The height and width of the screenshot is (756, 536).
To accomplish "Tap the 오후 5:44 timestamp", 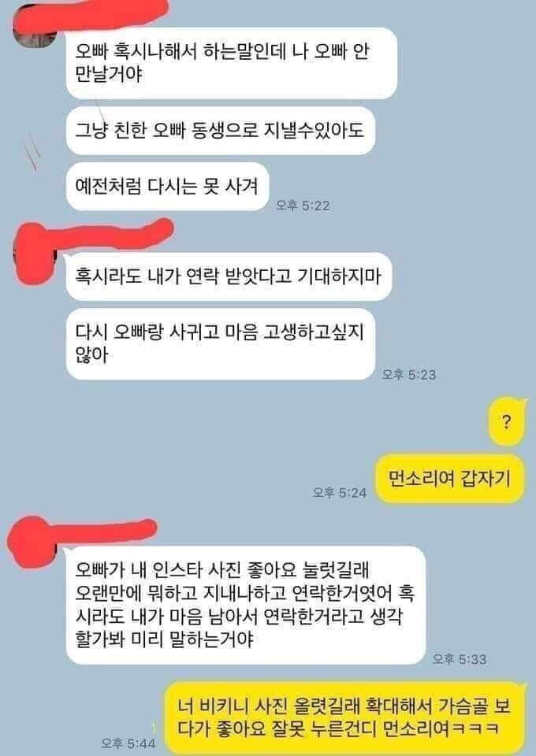I will (128, 743).
